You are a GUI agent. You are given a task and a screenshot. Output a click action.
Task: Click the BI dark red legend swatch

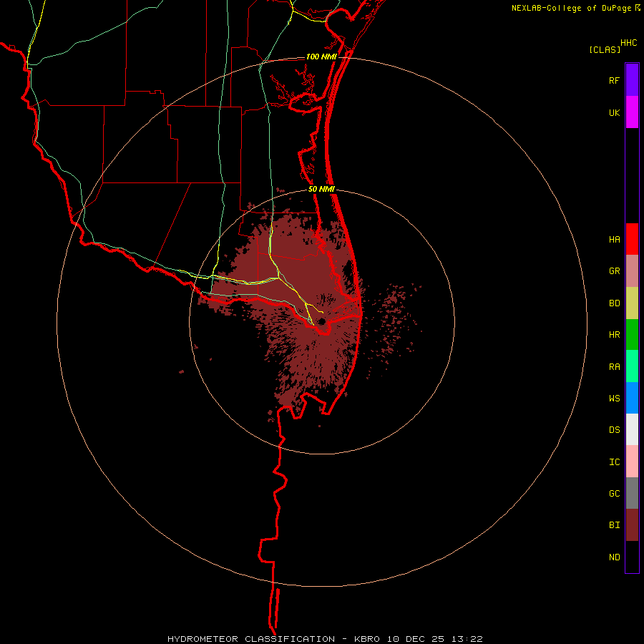click(632, 525)
